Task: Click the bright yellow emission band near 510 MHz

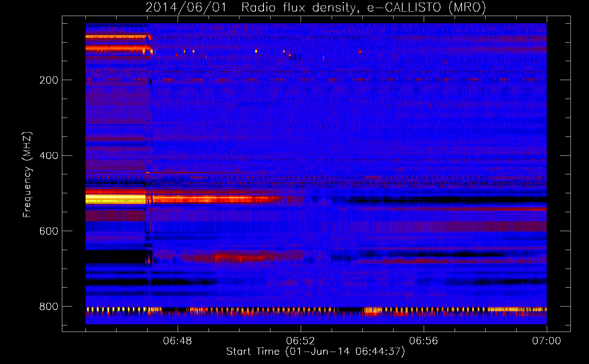Action: 116,199
